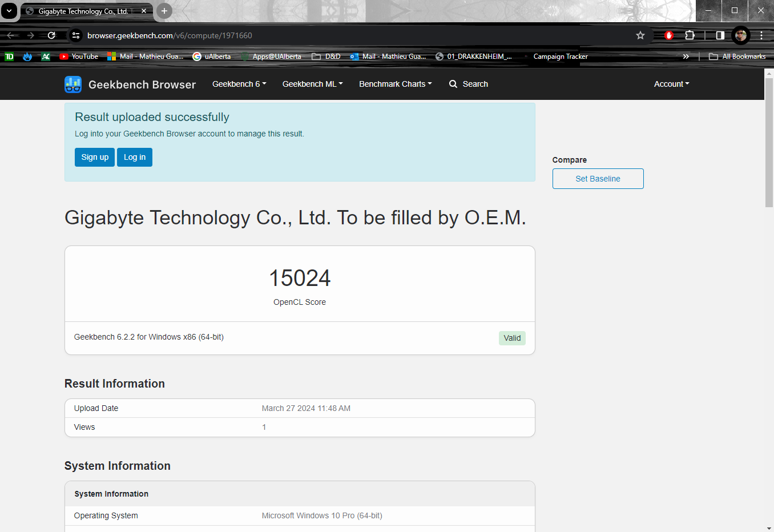Open the YouTube bookmark
Viewport: 774px width, 532px height.
coord(79,57)
